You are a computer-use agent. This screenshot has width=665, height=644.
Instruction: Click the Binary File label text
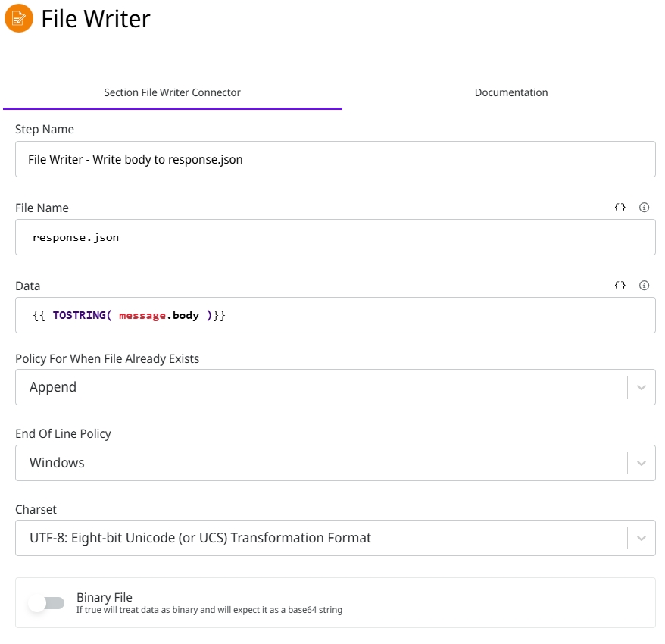tap(105, 597)
